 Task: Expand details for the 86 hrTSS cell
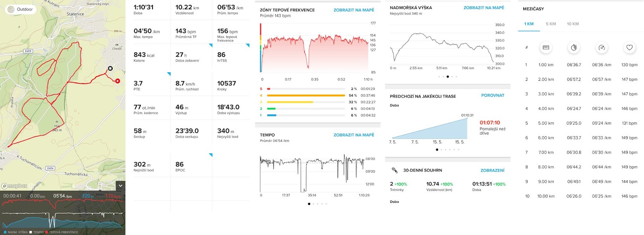click(248, 45)
